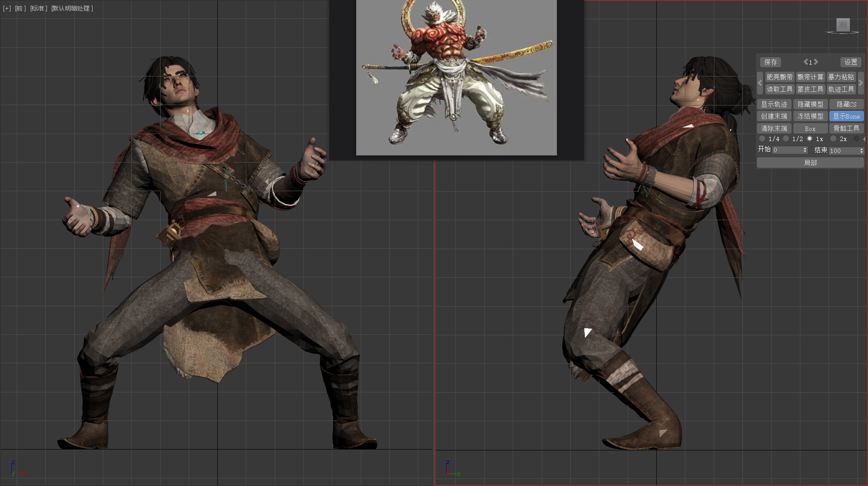Click the 保存 save button

(771, 62)
